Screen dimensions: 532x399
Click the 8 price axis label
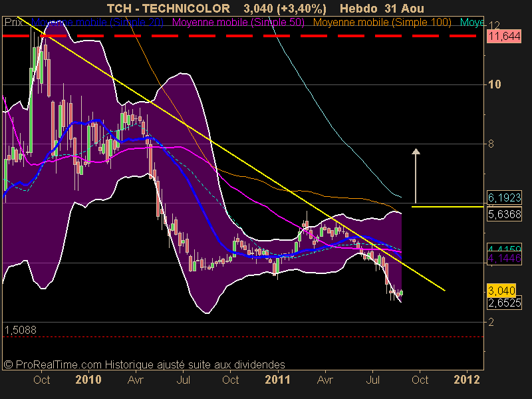491,144
